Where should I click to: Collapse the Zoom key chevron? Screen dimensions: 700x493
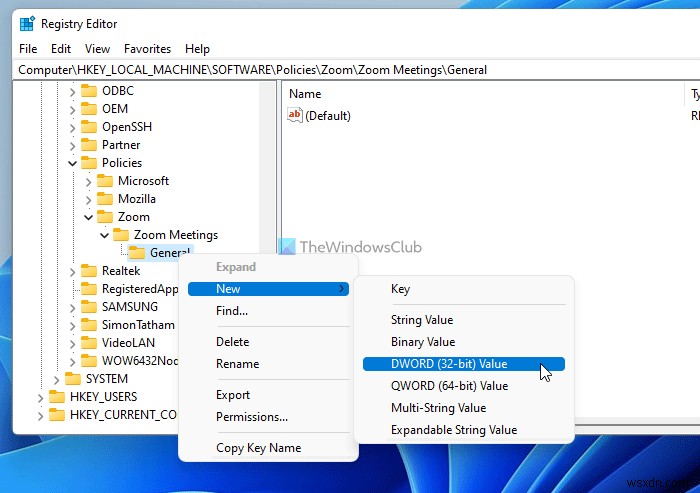point(88,217)
